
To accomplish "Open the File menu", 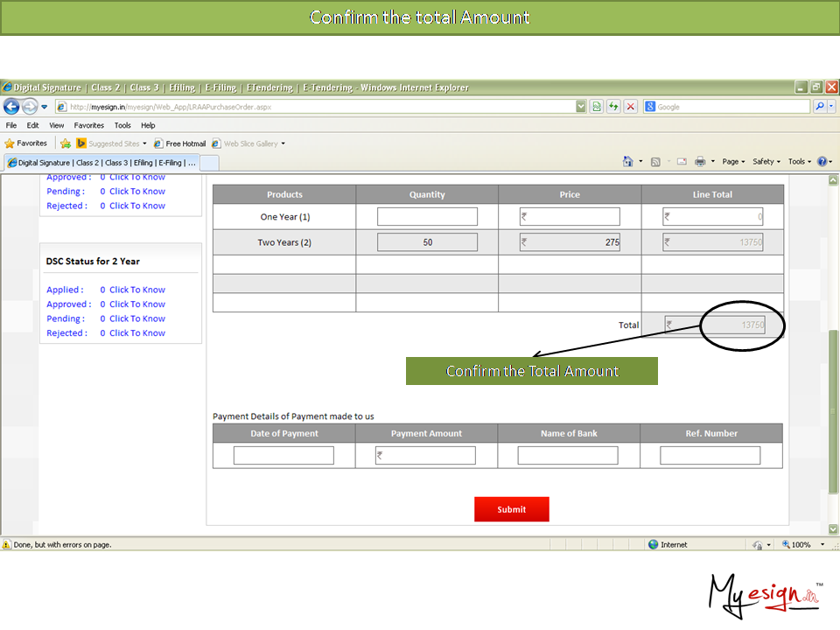I will click(x=11, y=125).
